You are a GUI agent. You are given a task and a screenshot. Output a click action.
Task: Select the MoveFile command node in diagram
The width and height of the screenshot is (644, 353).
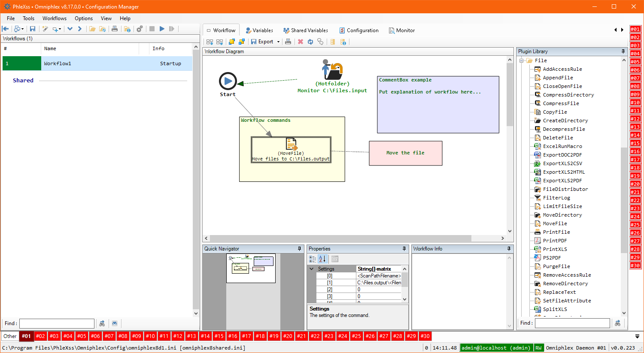click(x=291, y=150)
